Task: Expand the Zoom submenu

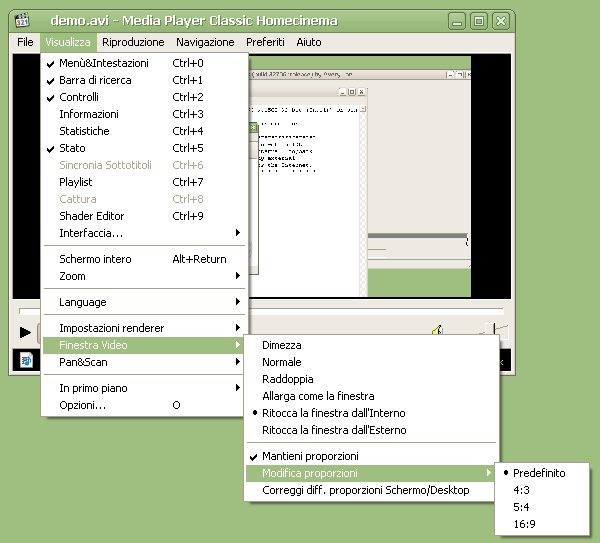Action: [73, 276]
